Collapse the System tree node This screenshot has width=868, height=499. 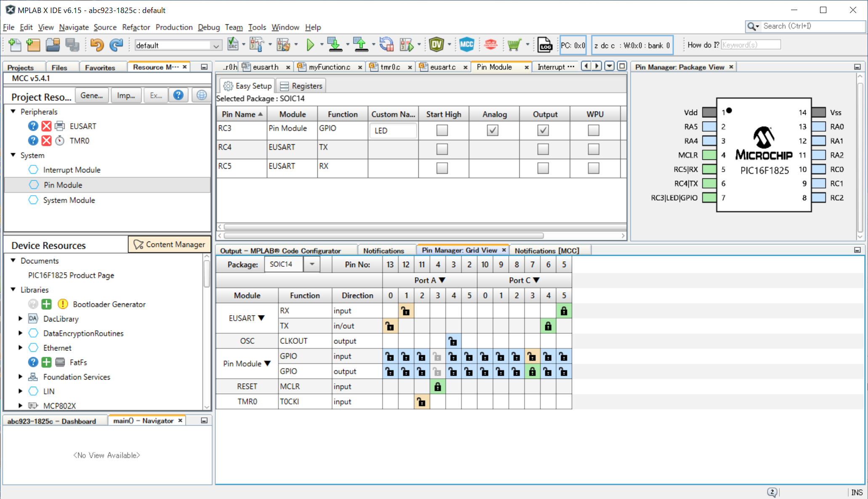[x=13, y=155]
